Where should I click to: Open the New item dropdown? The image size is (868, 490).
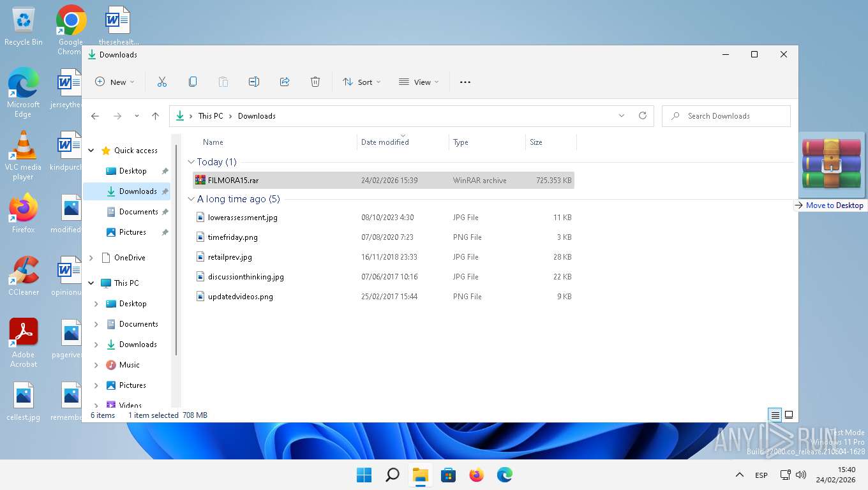(115, 82)
